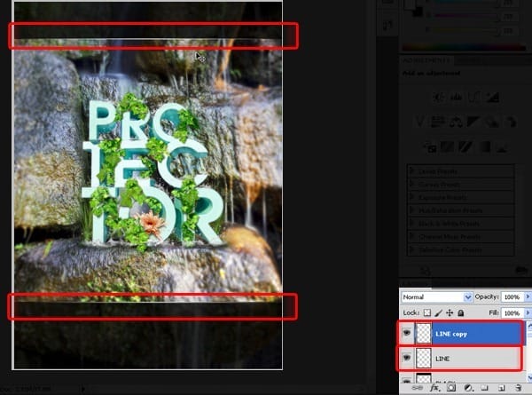The height and width of the screenshot is (395, 532).
Task: Delete layer trash icon
Action: coord(518,388)
